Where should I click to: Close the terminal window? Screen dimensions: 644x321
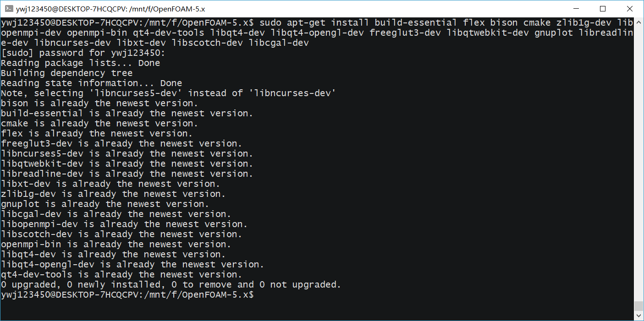[629, 9]
